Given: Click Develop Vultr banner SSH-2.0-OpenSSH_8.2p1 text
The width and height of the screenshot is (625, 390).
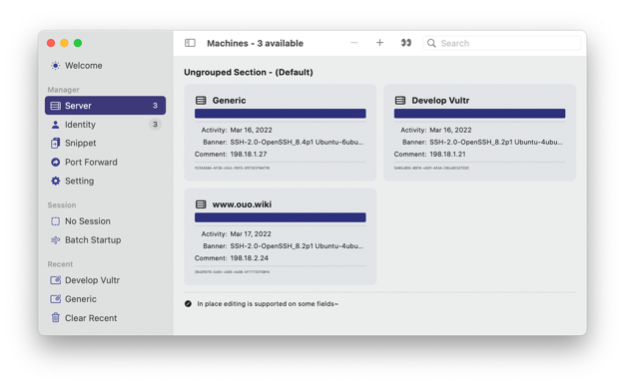Looking at the screenshot, I should pos(496,142).
